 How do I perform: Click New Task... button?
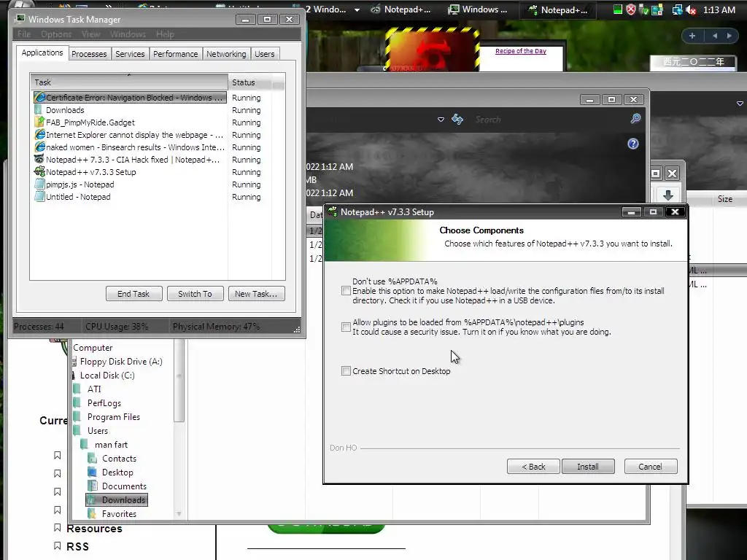tap(256, 294)
